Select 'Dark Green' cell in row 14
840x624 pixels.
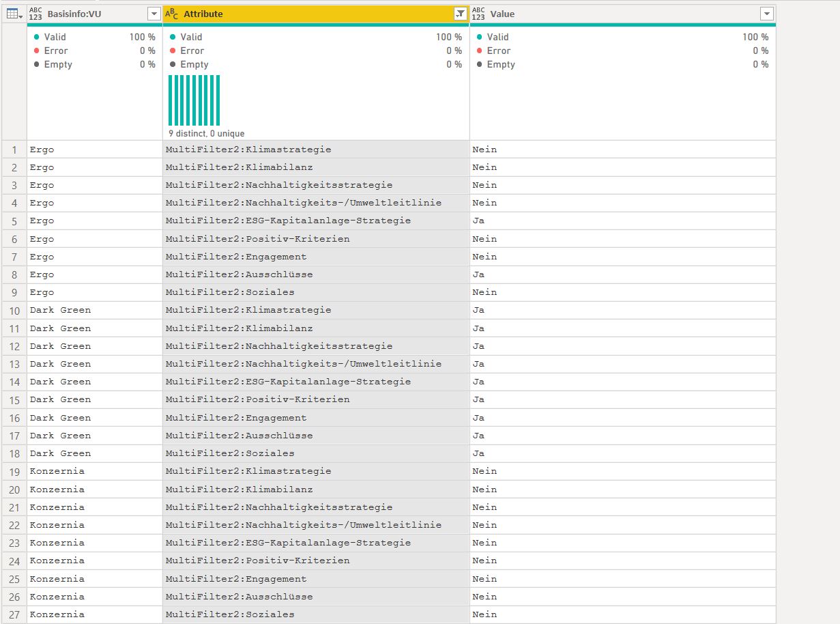pos(60,382)
